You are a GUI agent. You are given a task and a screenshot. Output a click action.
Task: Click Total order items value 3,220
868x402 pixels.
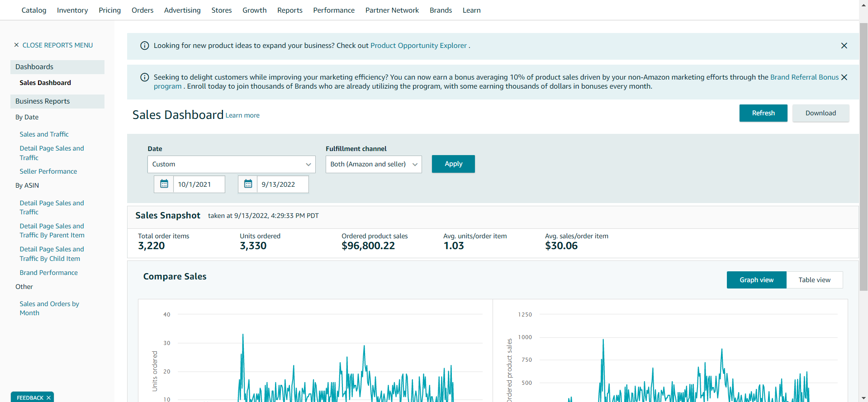point(152,246)
